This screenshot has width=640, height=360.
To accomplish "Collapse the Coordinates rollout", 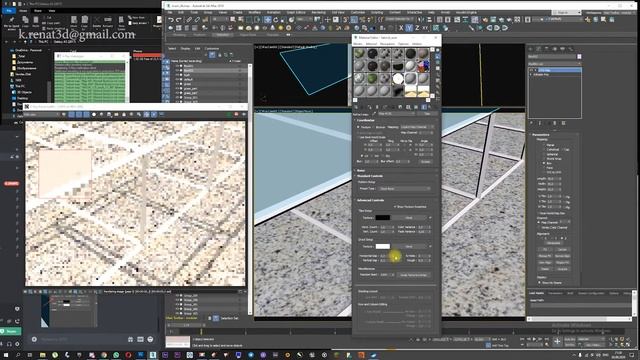I will 366,120.
